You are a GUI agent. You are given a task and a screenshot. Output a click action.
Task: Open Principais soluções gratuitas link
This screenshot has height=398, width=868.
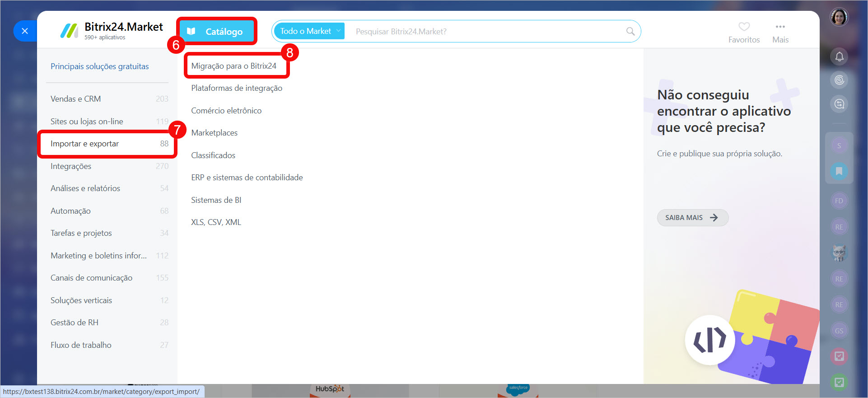(99, 66)
